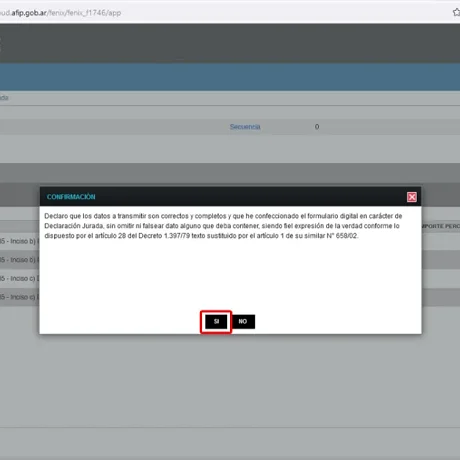
Task: Select the Secuencia value 0
Action: click(x=317, y=127)
